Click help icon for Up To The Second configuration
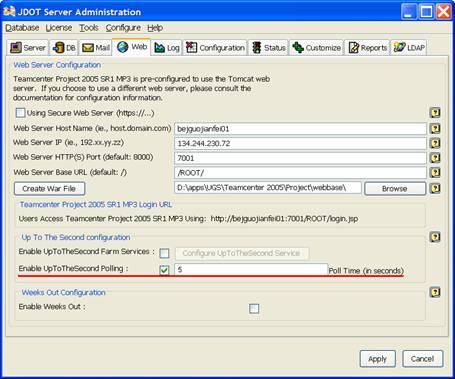Viewport: 455px width, 379px height. [x=435, y=237]
